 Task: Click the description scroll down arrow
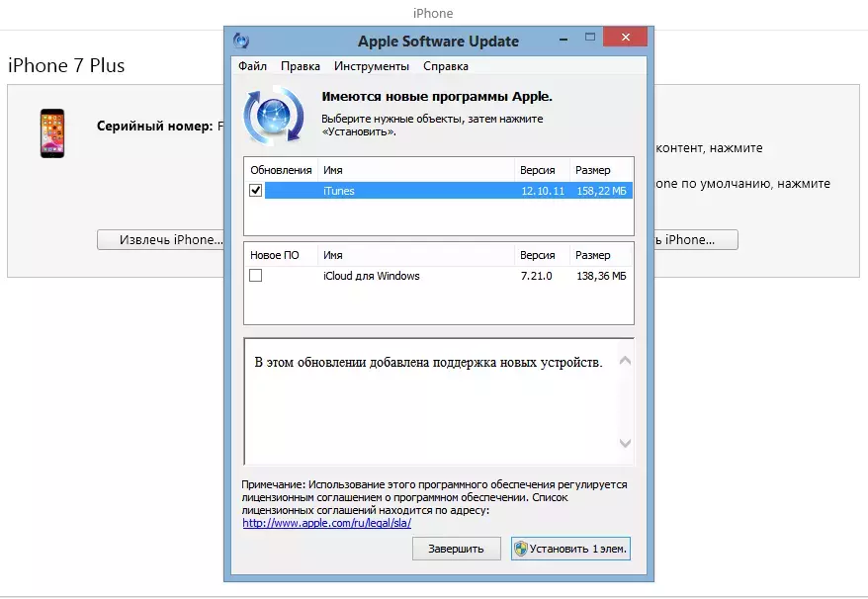625,443
